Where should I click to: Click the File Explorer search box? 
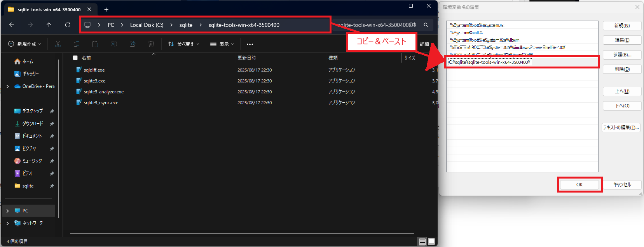(x=383, y=25)
